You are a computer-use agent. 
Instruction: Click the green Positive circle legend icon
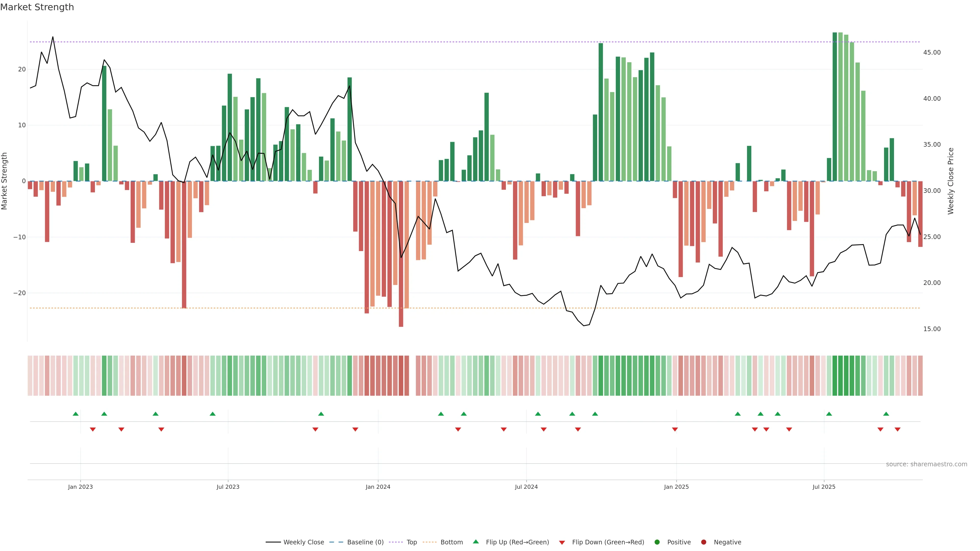coord(657,542)
